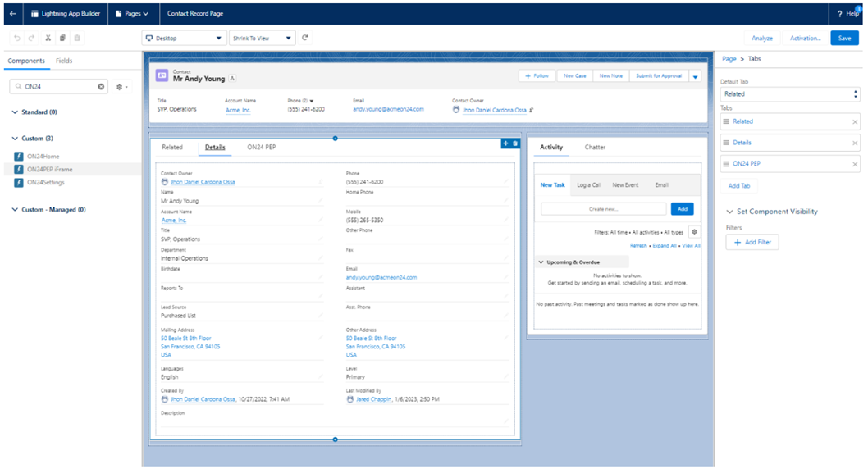Click drag handle icon for Related tab
The height and width of the screenshot is (469, 868).
[x=726, y=121]
